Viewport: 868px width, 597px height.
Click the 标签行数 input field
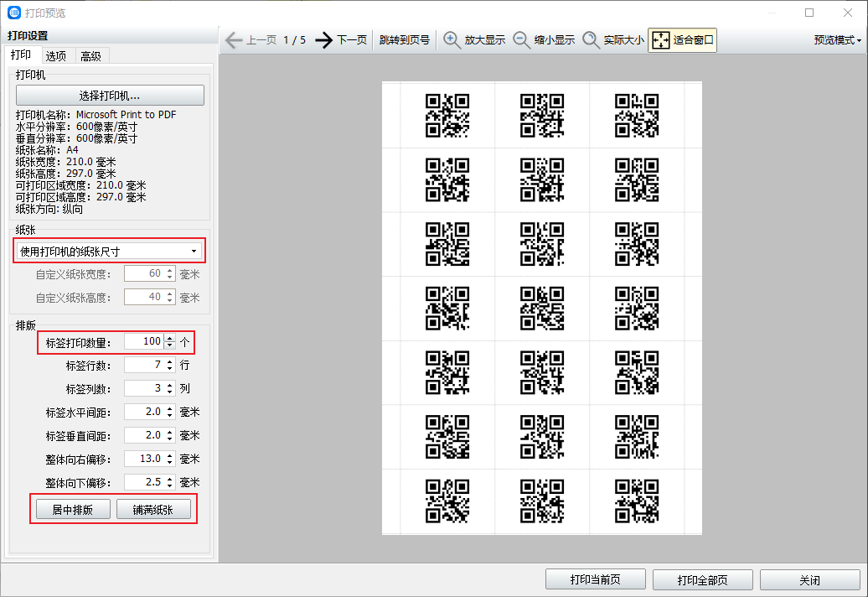coord(144,365)
